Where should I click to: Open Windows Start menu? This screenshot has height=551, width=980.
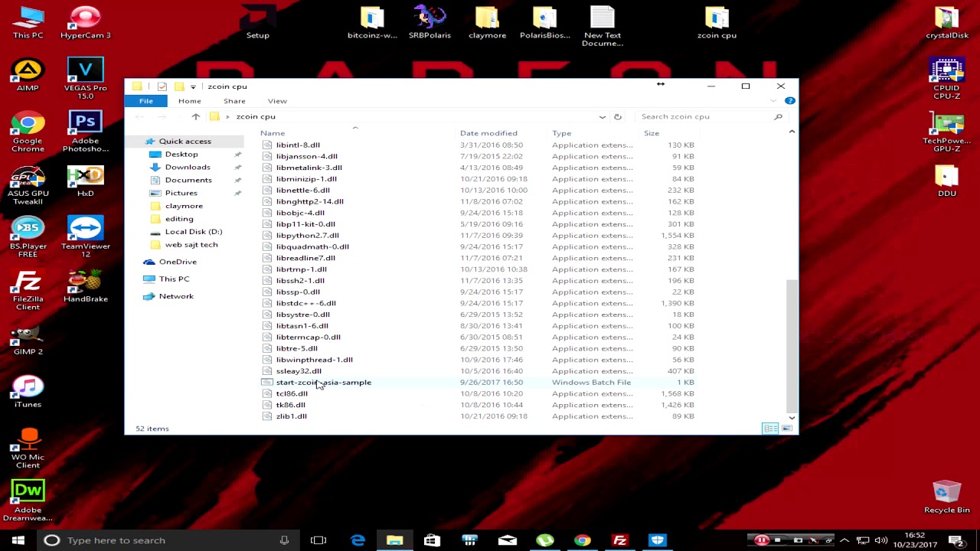coord(18,540)
